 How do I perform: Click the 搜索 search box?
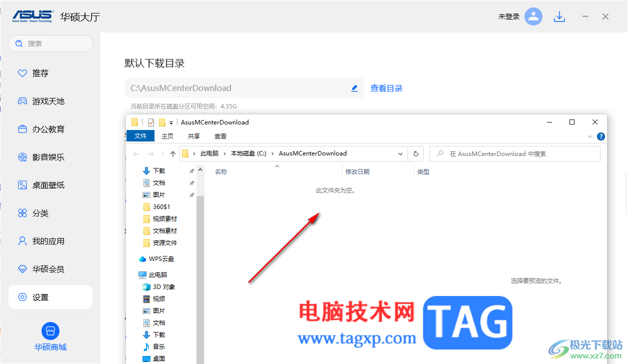click(50, 43)
